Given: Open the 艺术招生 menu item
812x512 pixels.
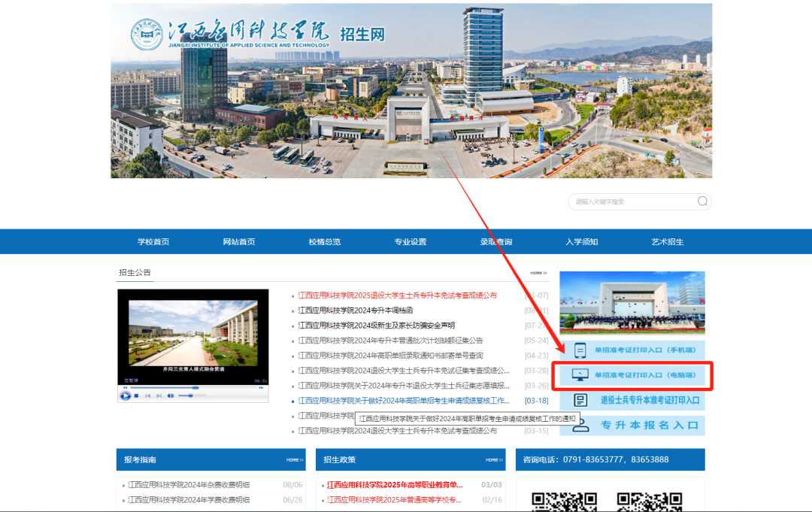Looking at the screenshot, I should click(668, 242).
